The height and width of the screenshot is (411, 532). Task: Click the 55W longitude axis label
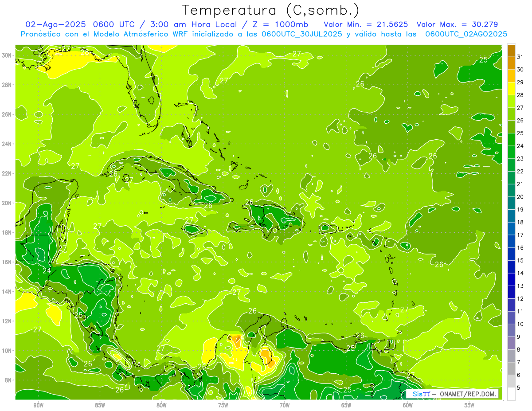pos(469,405)
